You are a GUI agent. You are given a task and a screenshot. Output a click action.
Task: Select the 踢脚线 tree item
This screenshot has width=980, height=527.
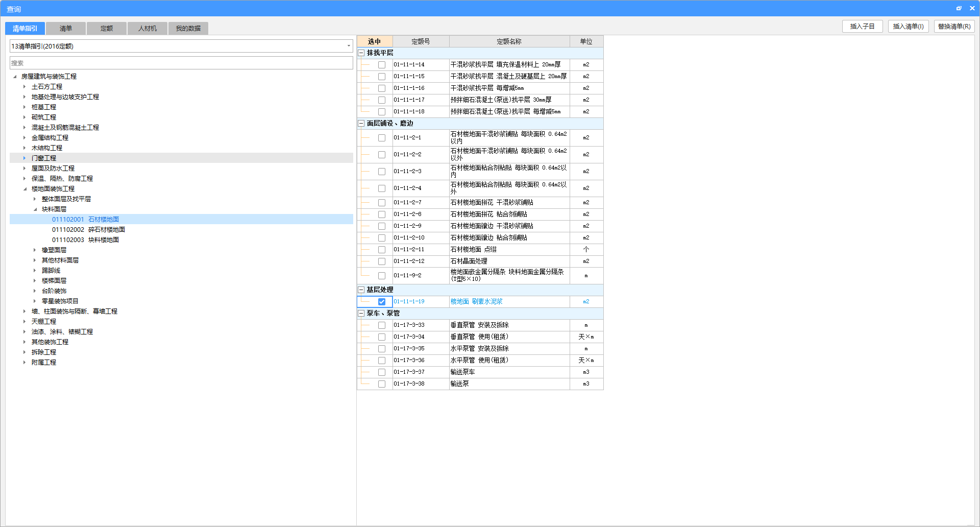point(51,271)
